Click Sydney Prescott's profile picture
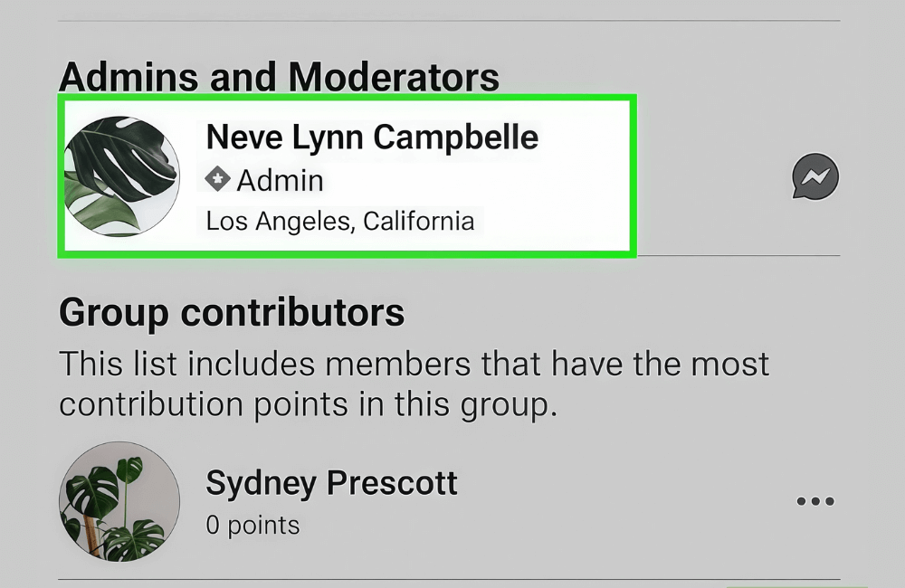This screenshot has height=588, width=905. (x=119, y=502)
